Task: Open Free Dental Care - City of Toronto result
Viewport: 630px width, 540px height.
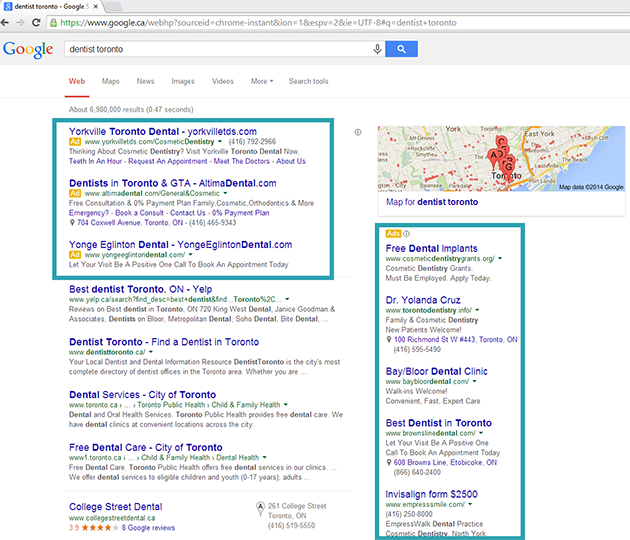Action: tap(145, 448)
